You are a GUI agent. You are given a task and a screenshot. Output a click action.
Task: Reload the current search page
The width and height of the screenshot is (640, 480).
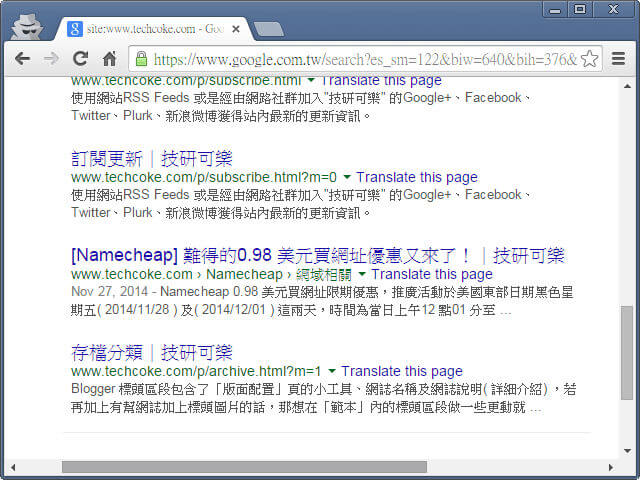tap(80, 59)
